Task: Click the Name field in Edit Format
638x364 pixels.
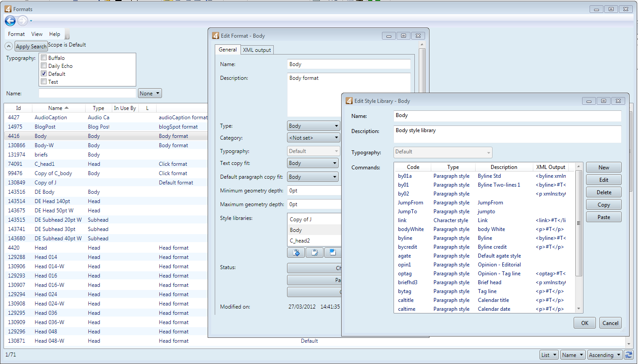Action: [349, 64]
